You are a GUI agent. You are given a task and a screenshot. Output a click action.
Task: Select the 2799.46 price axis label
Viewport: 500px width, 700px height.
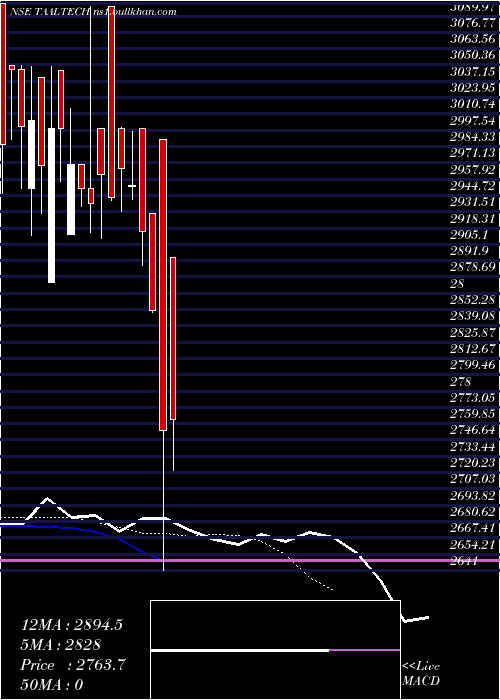[472, 365]
